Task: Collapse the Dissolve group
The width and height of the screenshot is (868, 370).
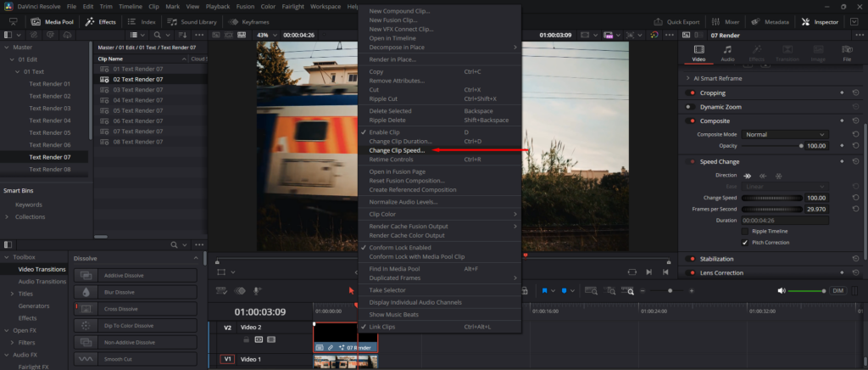Action: (x=196, y=258)
